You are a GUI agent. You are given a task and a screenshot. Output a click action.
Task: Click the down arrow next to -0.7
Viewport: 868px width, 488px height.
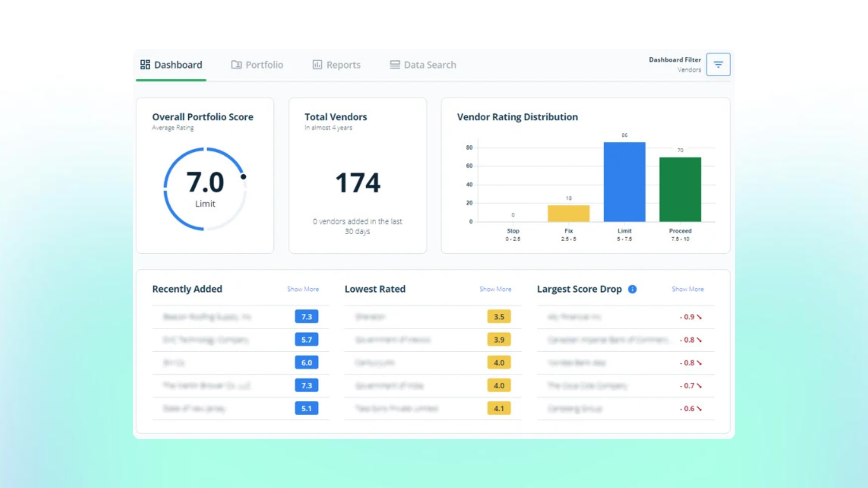pyautogui.click(x=699, y=386)
